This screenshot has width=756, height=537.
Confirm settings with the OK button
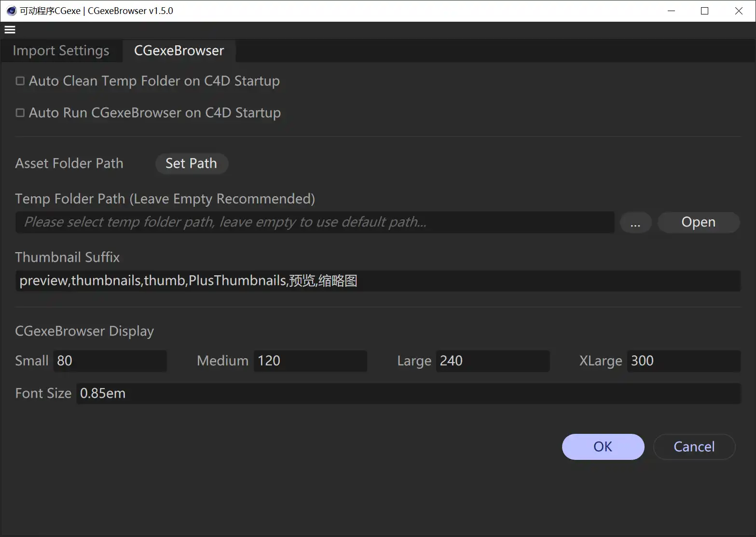(x=603, y=447)
